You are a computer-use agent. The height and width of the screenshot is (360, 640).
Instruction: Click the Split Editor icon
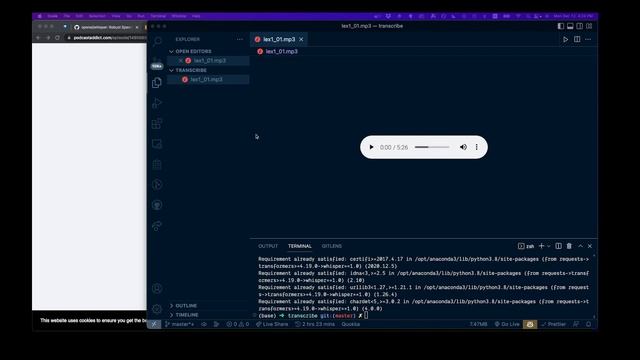(577, 40)
